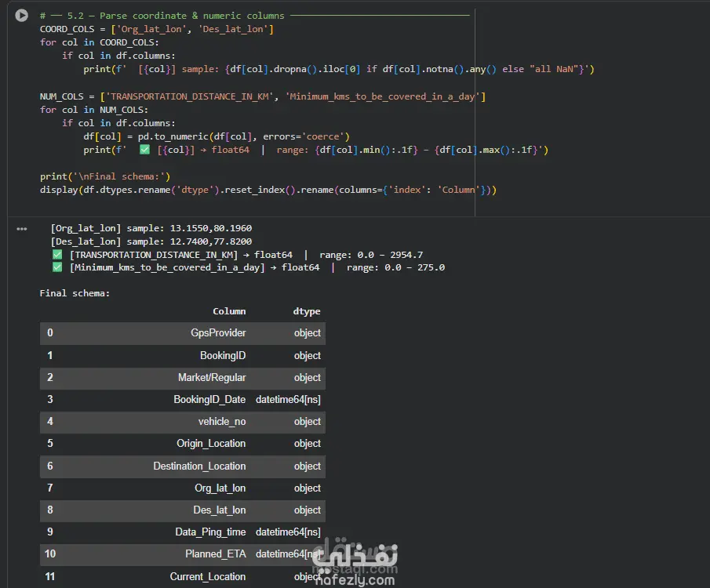Select the Org_lat_lon table cell
Viewport: 710px width, 588px height.
point(220,488)
